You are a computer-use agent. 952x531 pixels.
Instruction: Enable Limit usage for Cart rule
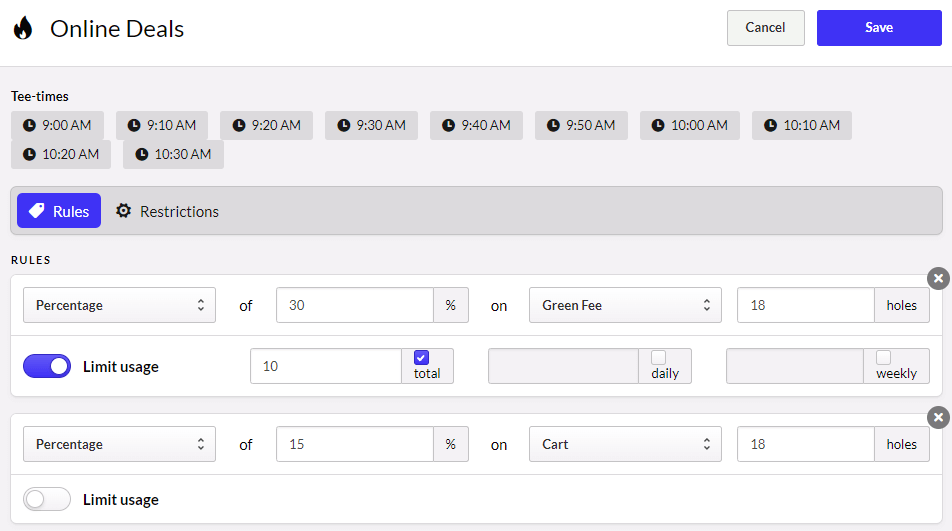pos(47,499)
